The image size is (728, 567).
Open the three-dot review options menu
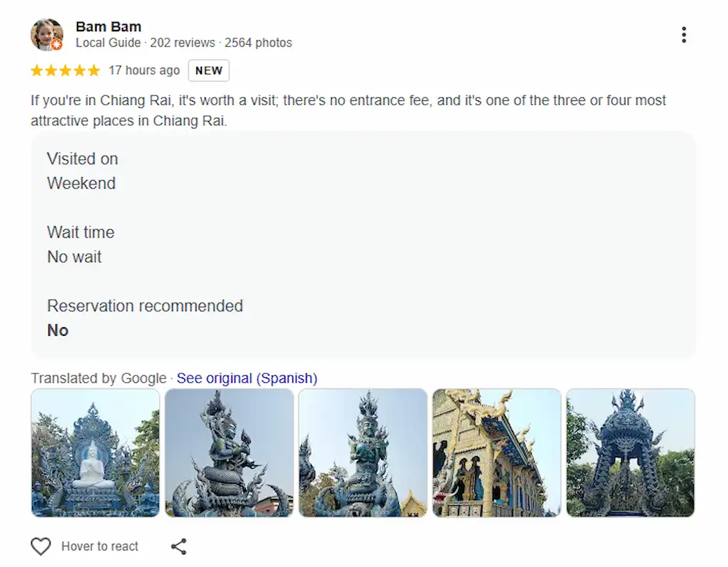(x=683, y=35)
